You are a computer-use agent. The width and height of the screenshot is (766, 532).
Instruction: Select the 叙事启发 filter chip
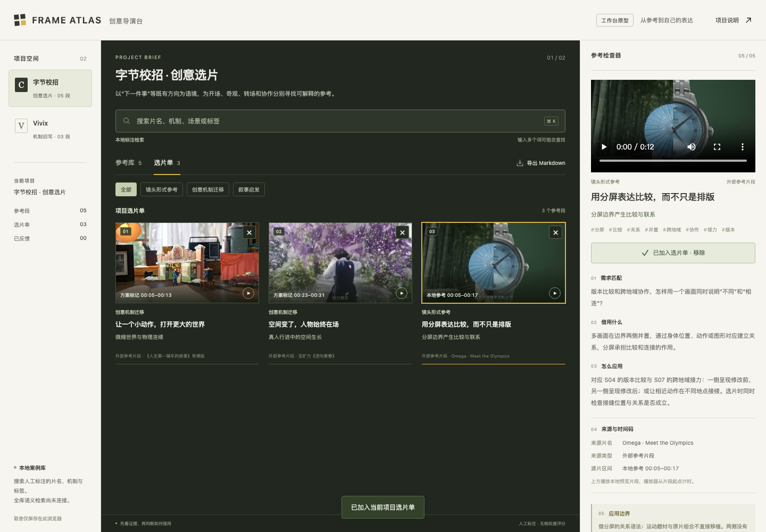249,189
